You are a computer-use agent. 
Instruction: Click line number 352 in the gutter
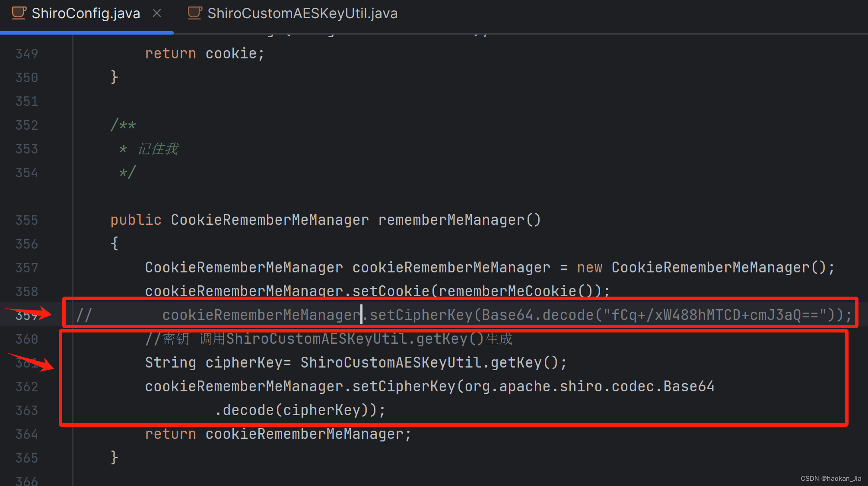tap(27, 125)
